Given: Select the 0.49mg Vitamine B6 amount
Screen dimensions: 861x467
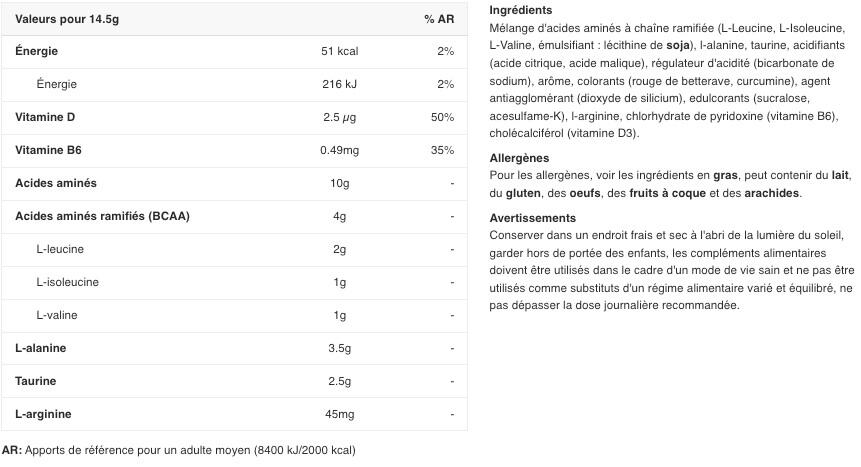Looking at the screenshot, I should [340, 150].
